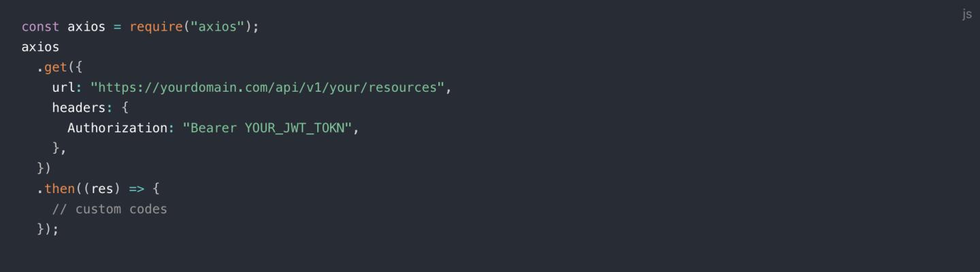Click the url property key
Viewport: 980px width, 272px height.
coord(63,88)
